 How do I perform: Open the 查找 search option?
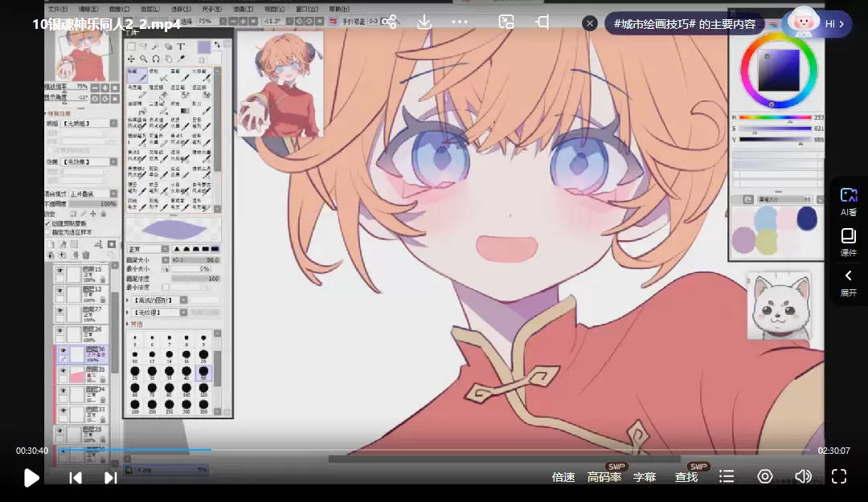(686, 477)
